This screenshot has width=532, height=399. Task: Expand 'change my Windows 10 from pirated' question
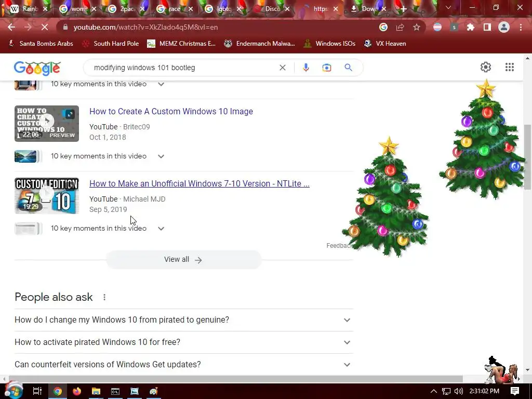point(184,320)
